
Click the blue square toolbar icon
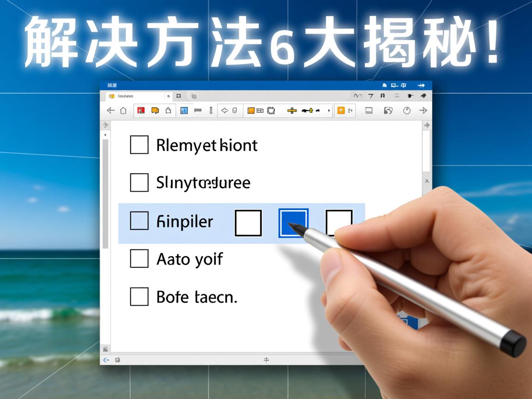click(184, 110)
